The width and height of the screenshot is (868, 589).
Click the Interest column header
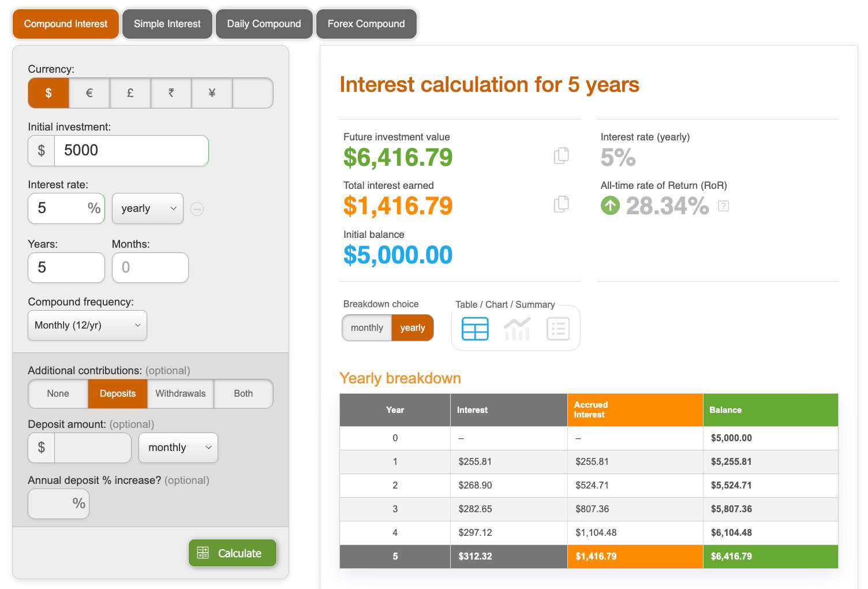509,410
